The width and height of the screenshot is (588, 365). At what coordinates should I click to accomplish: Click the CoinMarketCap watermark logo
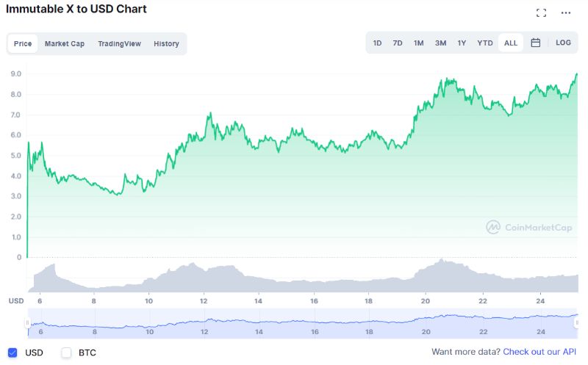click(528, 228)
